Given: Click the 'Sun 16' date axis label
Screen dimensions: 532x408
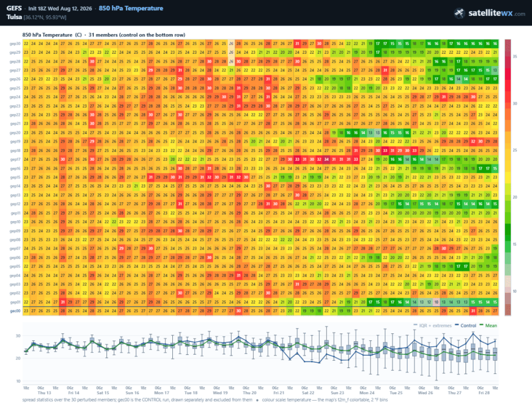Looking at the screenshot, I should tap(132, 393).
